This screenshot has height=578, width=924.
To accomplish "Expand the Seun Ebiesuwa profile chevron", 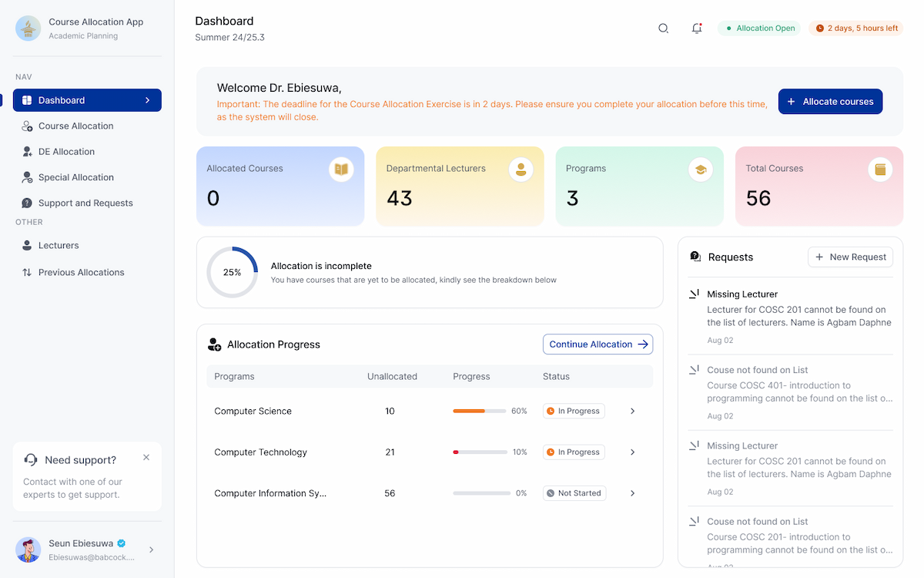I will point(151,549).
